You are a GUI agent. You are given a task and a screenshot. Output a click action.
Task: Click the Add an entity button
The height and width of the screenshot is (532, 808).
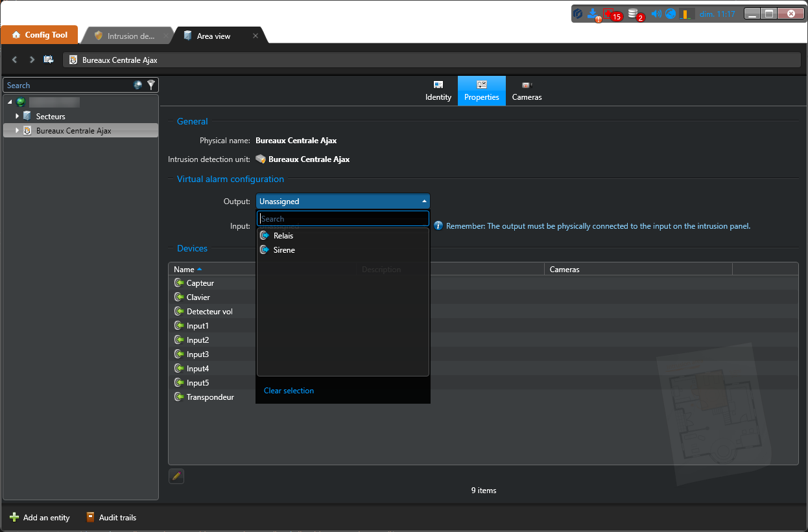tap(40, 518)
